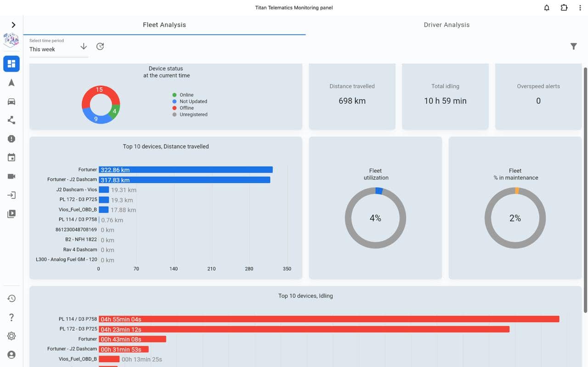Click the J2 Dashcam - Vios distance bar
The width and height of the screenshot is (588, 367).
pyautogui.click(x=104, y=190)
